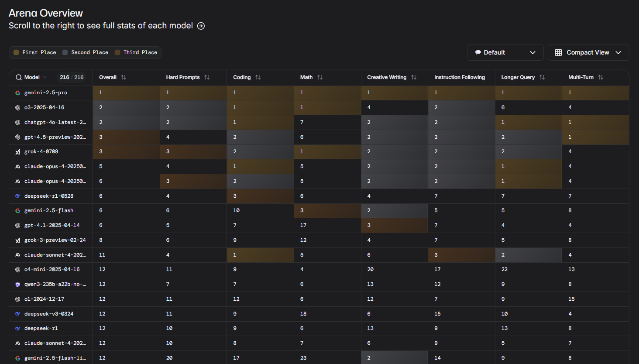Click the OpenAI logo beside chatgpt-4o-latest
Viewport: 639px width, 364px height.
(x=18, y=123)
